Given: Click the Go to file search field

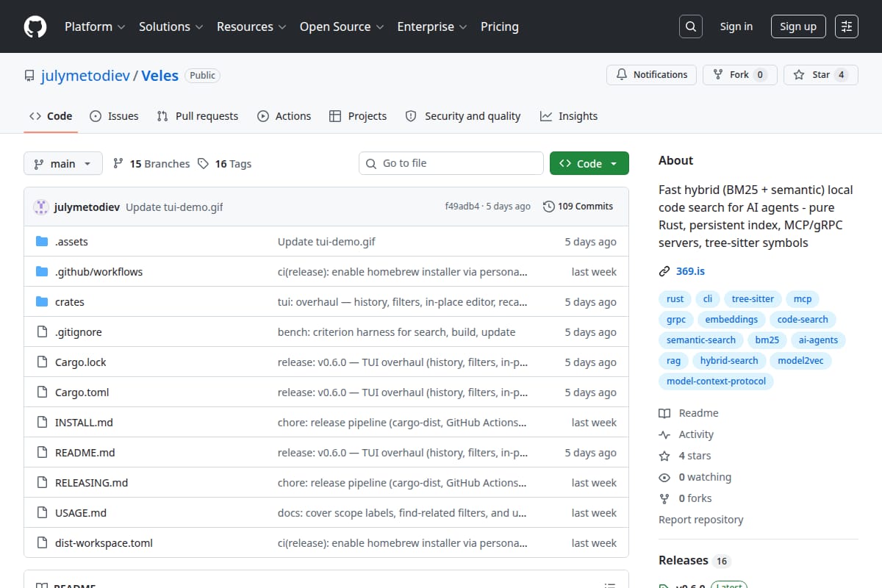Looking at the screenshot, I should (451, 163).
